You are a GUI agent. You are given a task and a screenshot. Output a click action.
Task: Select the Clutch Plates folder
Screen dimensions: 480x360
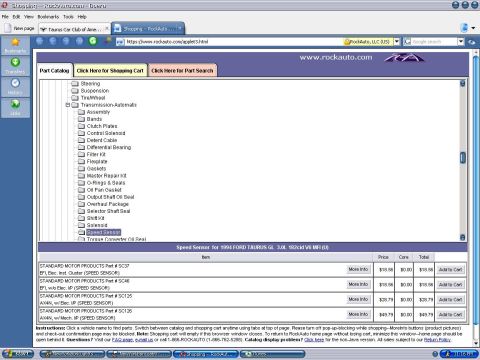coord(102,126)
